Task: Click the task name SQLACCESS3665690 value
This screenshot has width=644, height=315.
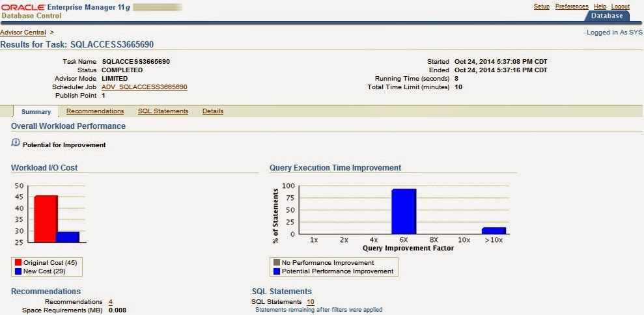Action: (136, 62)
